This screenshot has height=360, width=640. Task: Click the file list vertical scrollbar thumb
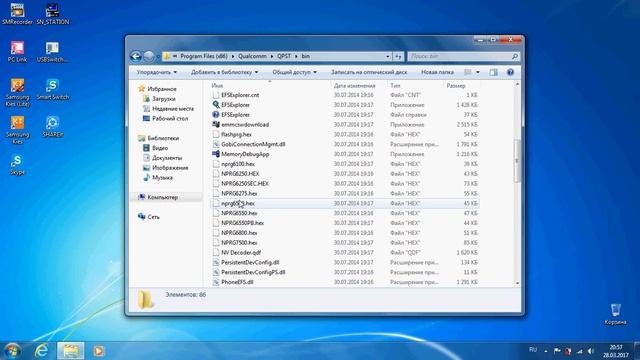pos(517,161)
